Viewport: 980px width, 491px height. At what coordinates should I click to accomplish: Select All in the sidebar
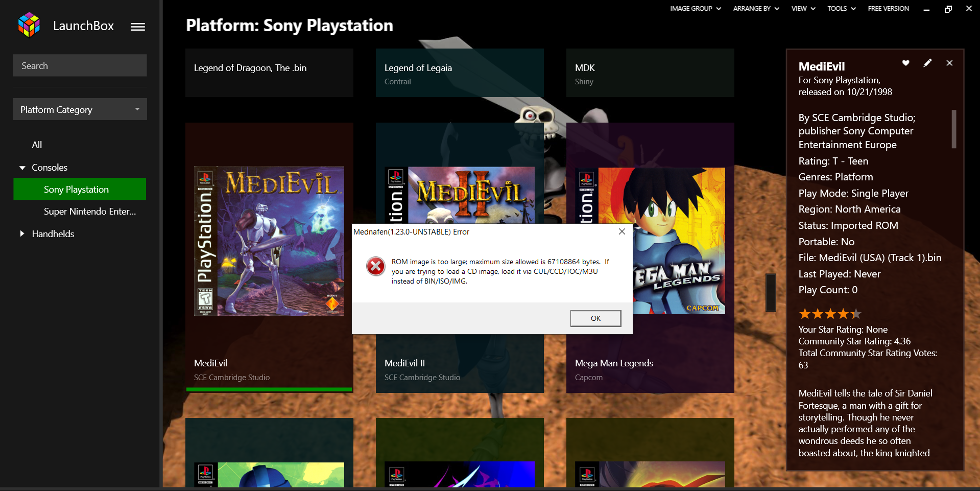(37, 145)
